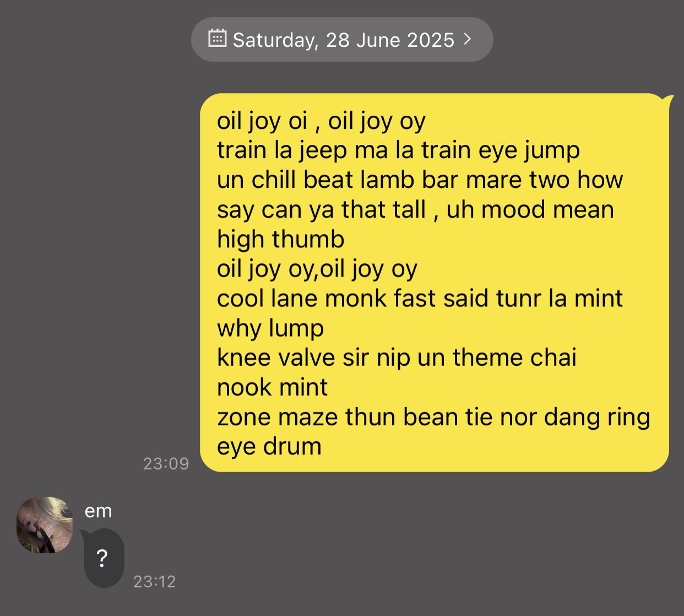Select the line 'oil joy oy,oil joy oy'
The image size is (684, 616).
coord(317,269)
